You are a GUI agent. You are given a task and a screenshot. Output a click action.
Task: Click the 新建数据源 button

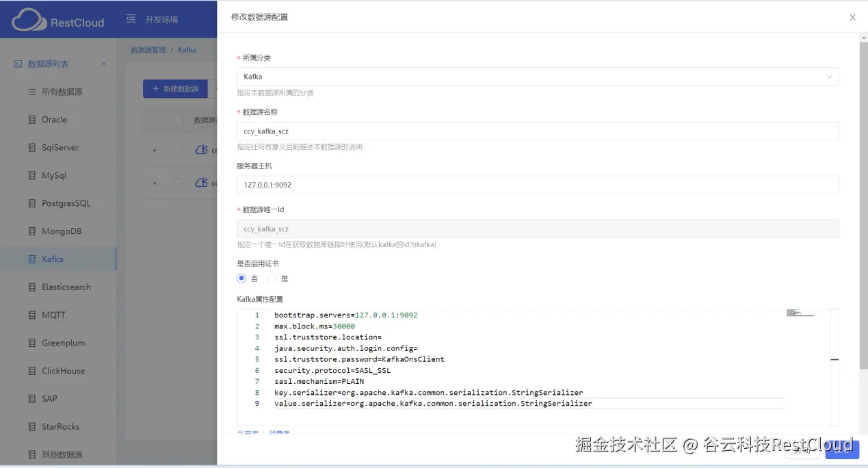point(174,89)
